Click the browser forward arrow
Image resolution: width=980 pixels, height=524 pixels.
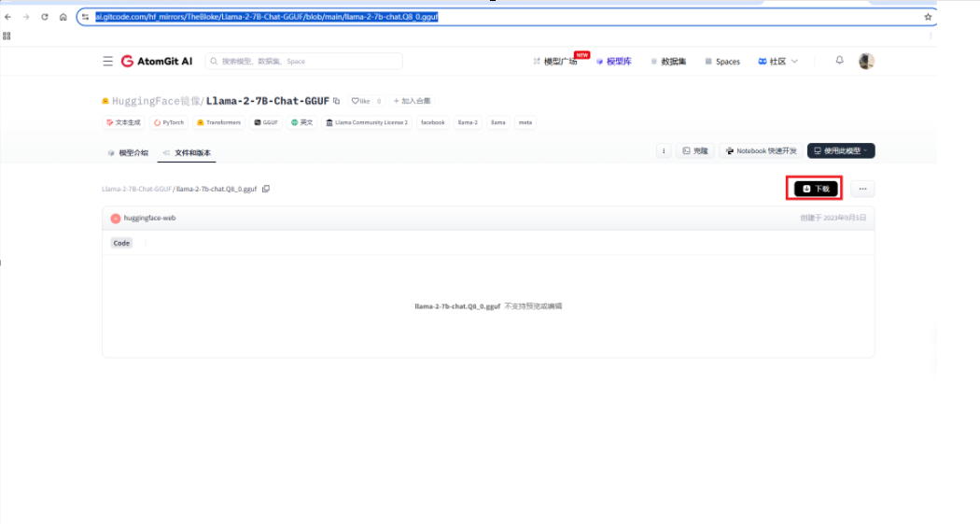pos(26,17)
